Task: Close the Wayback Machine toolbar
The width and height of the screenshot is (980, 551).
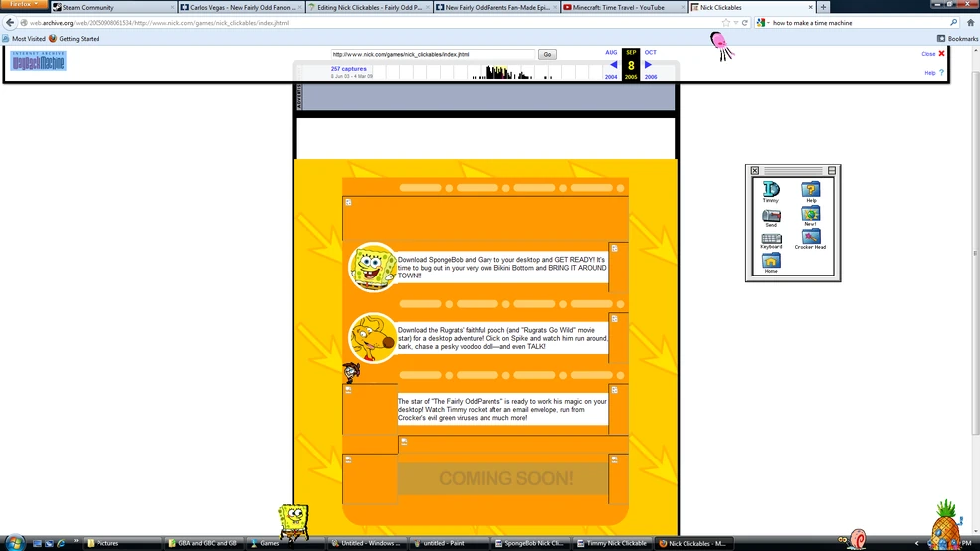Action: (x=933, y=54)
